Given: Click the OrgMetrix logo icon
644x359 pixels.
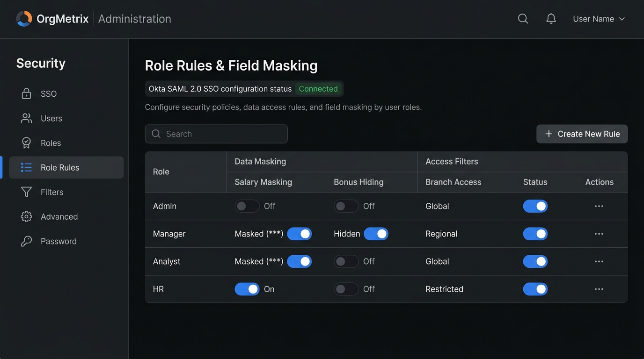Looking at the screenshot, I should [x=24, y=19].
